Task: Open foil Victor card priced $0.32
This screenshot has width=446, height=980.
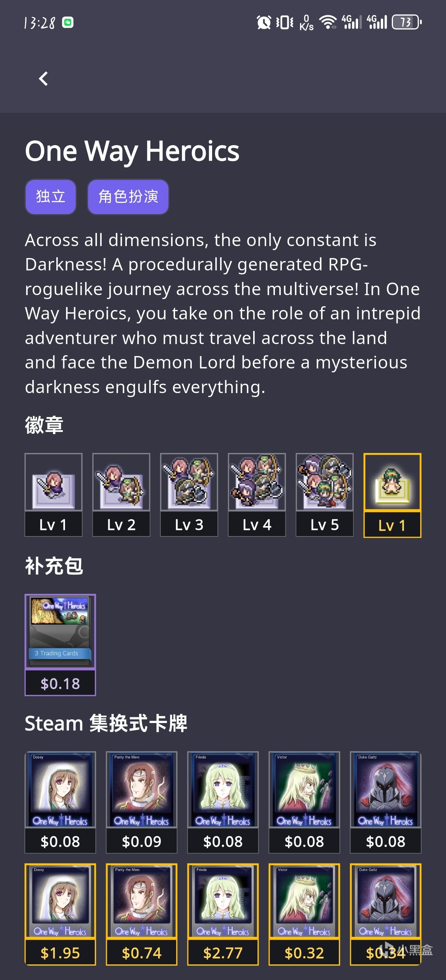Action: click(304, 914)
